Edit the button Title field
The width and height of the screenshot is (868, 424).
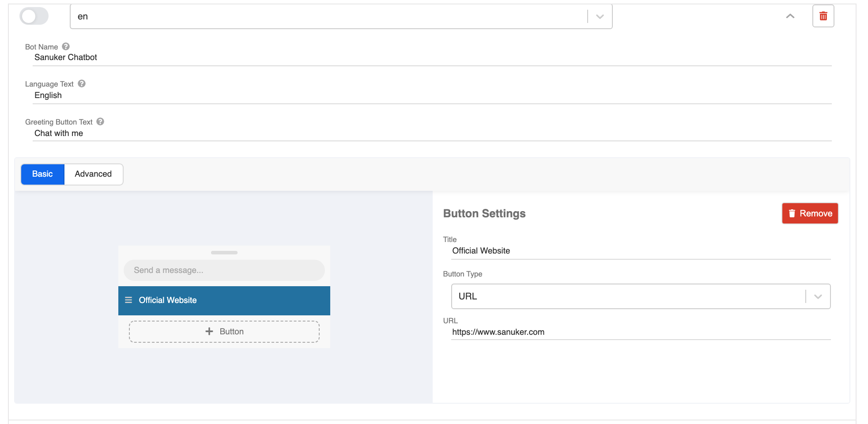pyautogui.click(x=640, y=251)
